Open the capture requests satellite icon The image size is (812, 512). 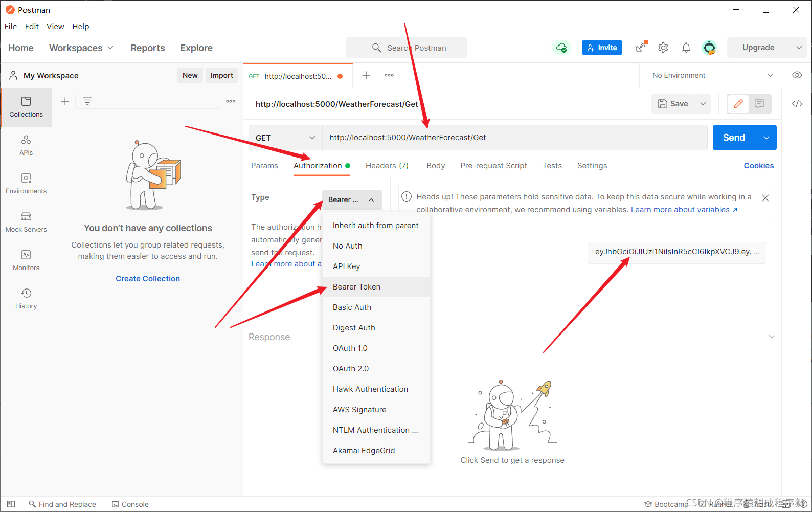point(641,48)
